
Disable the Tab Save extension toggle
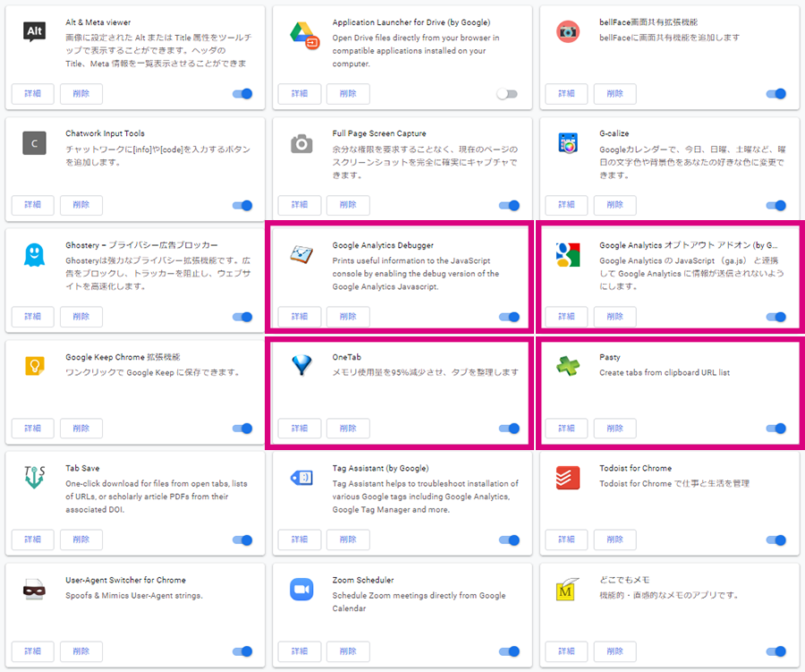[x=242, y=540]
